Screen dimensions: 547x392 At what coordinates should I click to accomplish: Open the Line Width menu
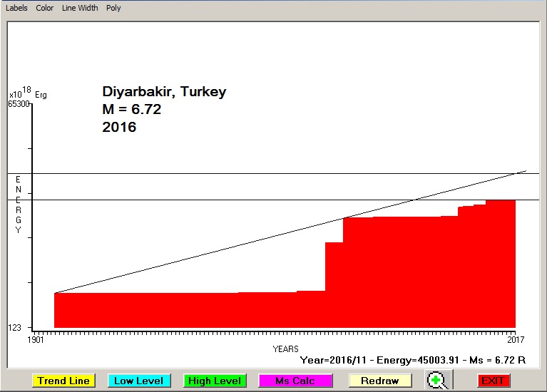(79, 8)
